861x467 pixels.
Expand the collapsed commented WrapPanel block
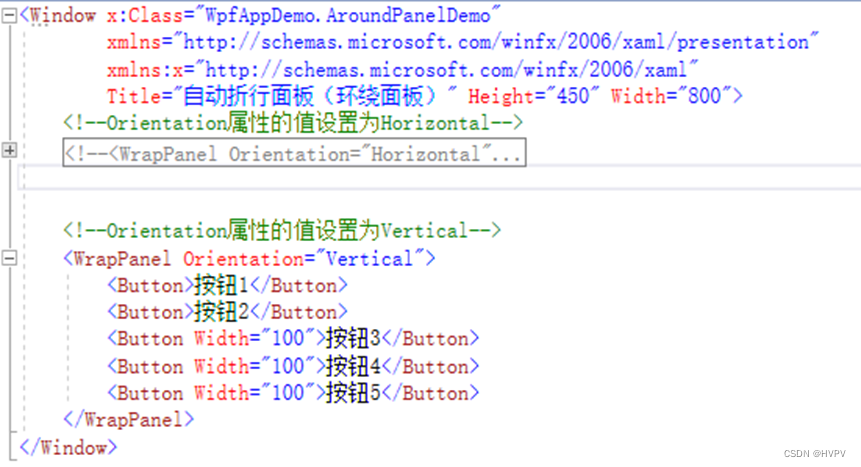9,150
